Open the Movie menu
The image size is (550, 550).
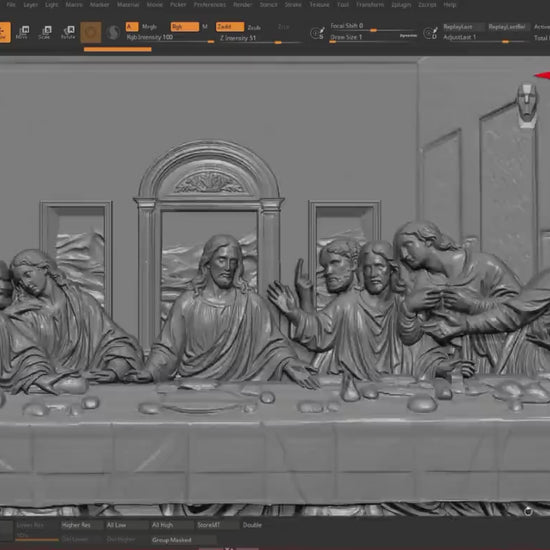(x=155, y=5)
